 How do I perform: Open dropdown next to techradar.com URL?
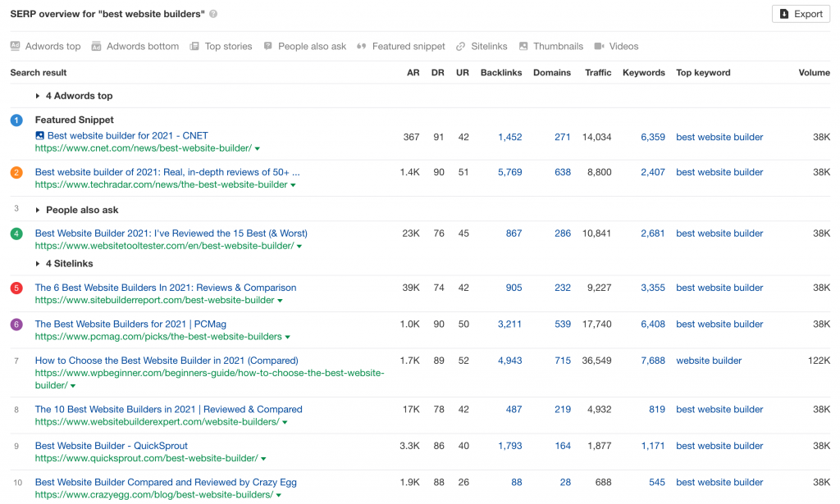[293, 185]
